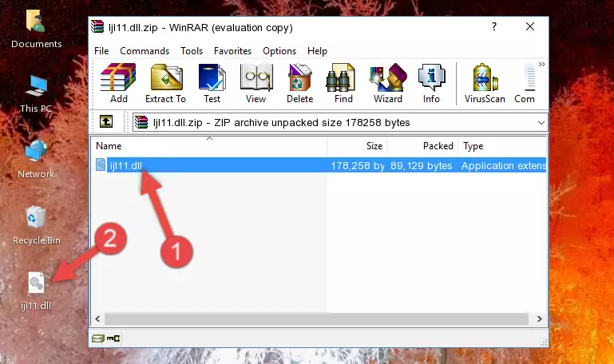Click the key icon in status bar
The width and height of the screenshot is (614, 364).
113,338
